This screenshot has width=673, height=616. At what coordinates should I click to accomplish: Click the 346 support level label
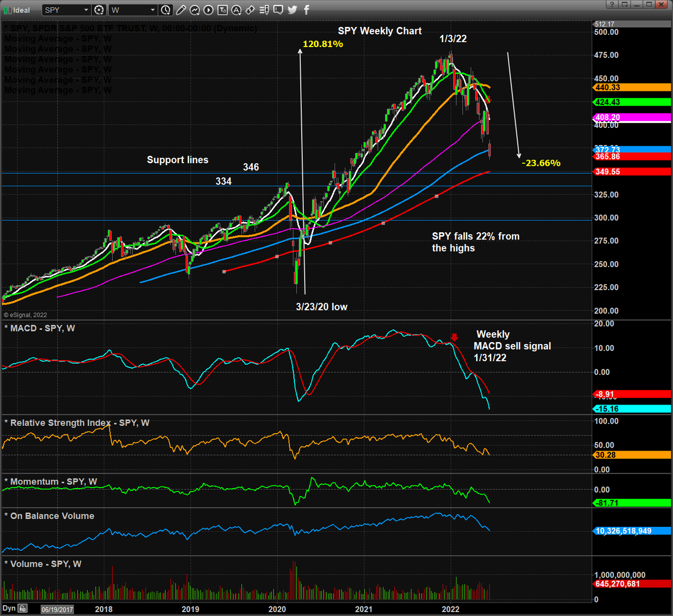pyautogui.click(x=251, y=167)
